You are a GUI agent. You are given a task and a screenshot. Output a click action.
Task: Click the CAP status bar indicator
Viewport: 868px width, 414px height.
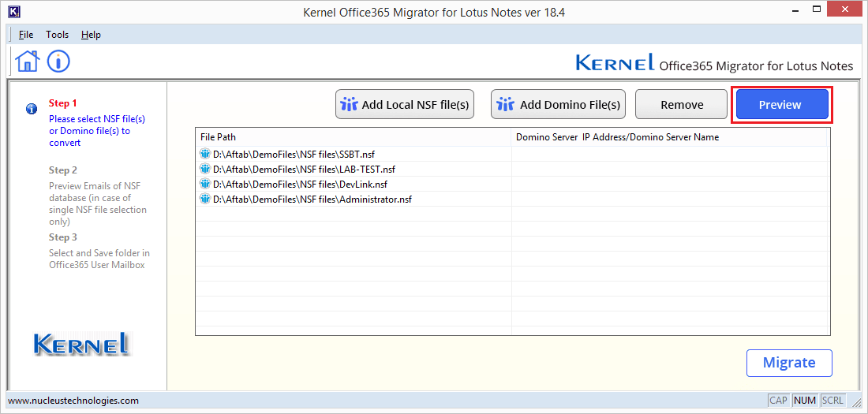click(778, 400)
